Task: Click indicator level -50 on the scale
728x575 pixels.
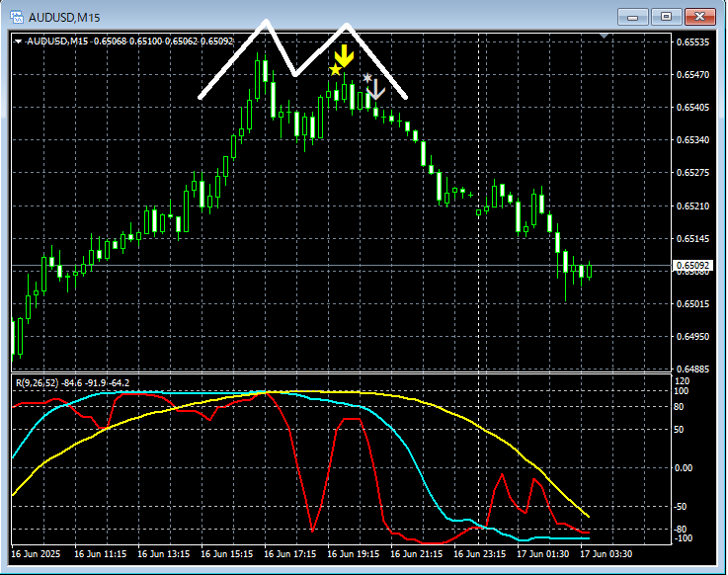Action: pos(681,506)
